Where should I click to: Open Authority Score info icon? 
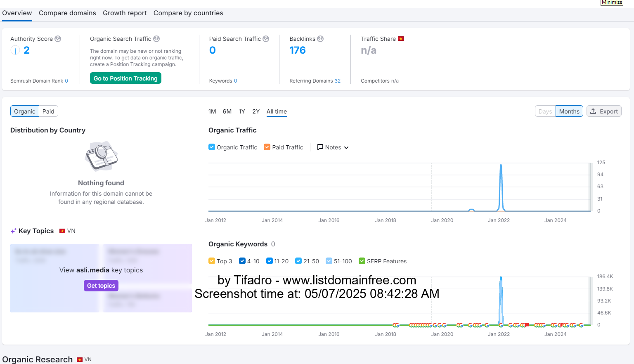[x=58, y=39]
